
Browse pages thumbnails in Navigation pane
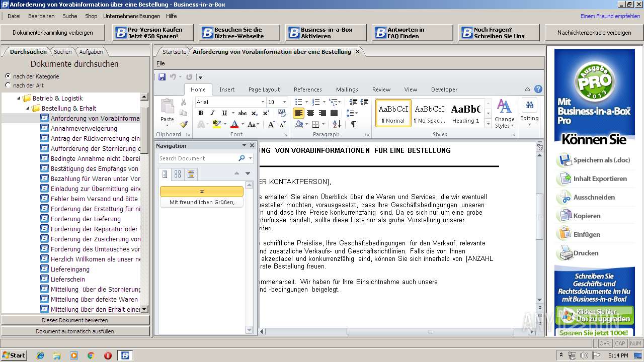tap(178, 174)
